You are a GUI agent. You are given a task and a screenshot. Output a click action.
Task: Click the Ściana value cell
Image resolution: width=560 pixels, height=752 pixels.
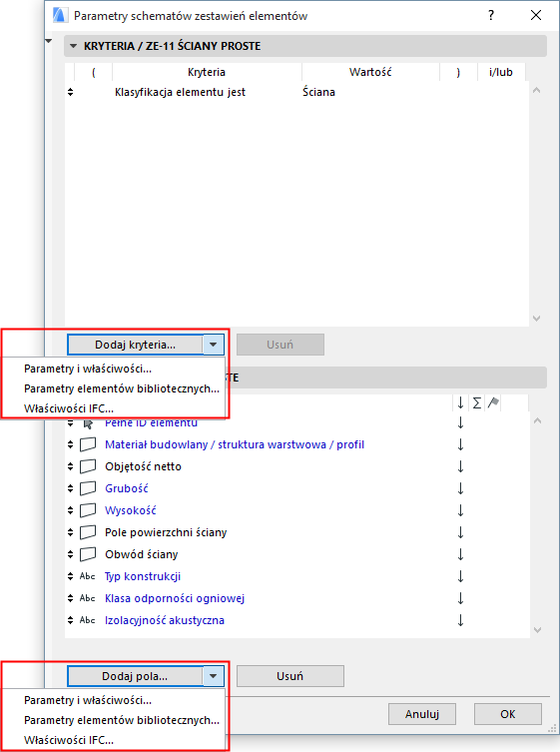click(x=318, y=92)
